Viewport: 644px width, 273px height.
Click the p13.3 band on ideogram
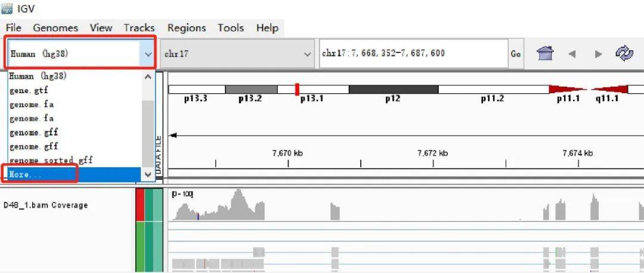197,90
